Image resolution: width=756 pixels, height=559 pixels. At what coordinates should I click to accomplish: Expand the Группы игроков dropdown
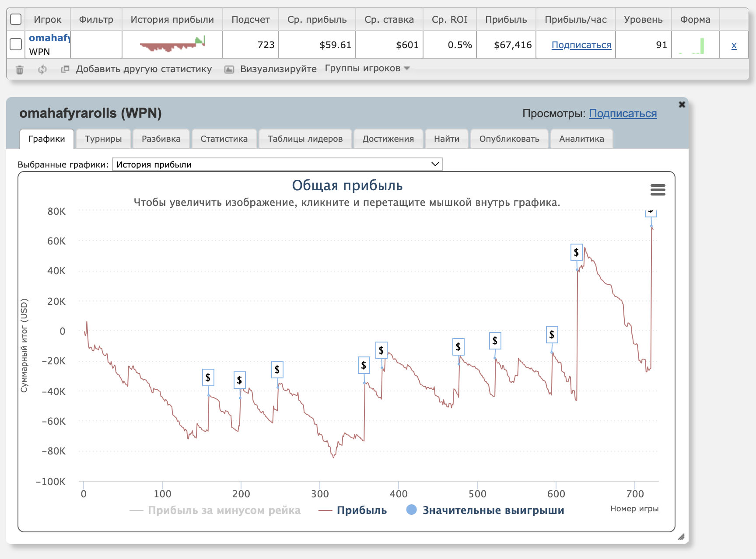point(367,69)
